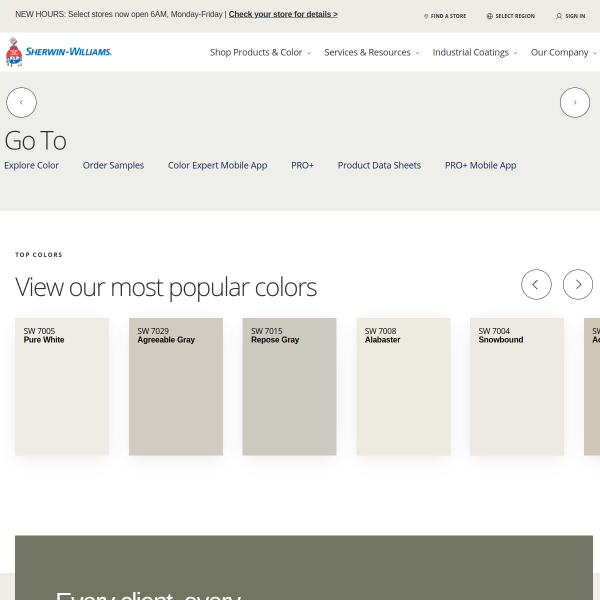Show previous popular colors

coord(536,284)
